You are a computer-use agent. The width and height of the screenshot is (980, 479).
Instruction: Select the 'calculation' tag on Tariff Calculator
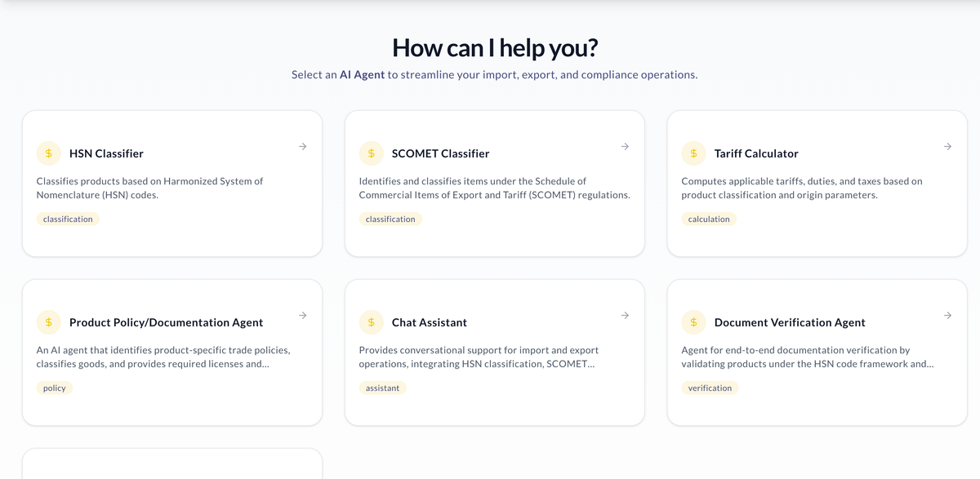709,220
